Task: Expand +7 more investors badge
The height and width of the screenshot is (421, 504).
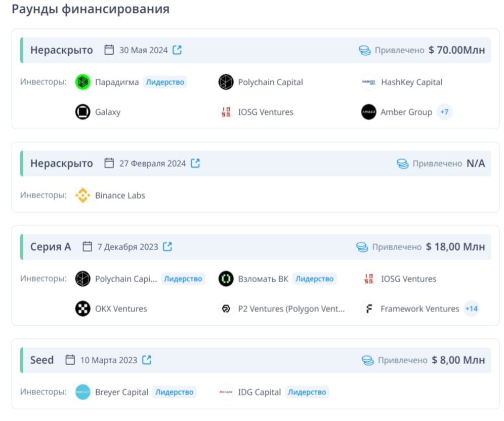Action: coord(444,112)
